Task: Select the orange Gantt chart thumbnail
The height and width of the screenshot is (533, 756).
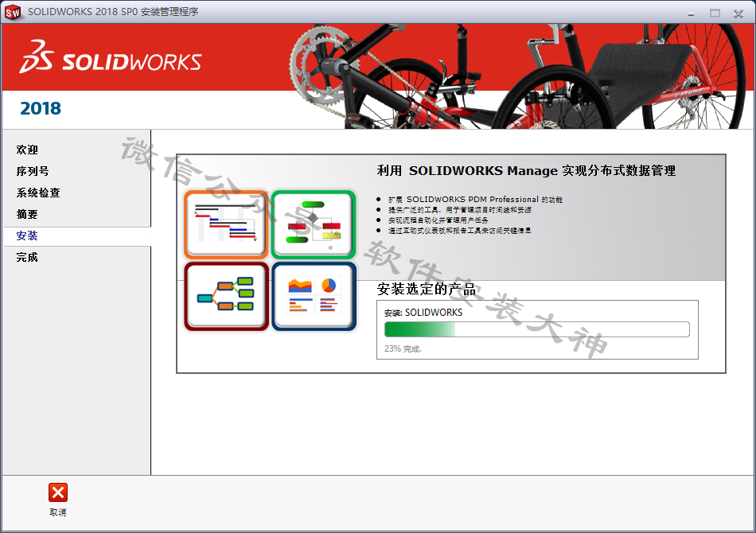Action: pyautogui.click(x=226, y=224)
